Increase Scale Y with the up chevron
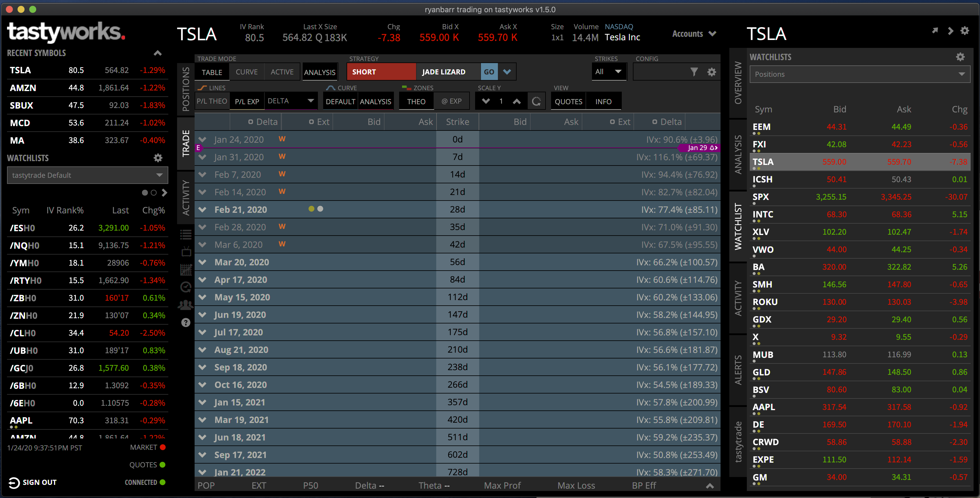The height and width of the screenshot is (498, 980). pyautogui.click(x=517, y=102)
